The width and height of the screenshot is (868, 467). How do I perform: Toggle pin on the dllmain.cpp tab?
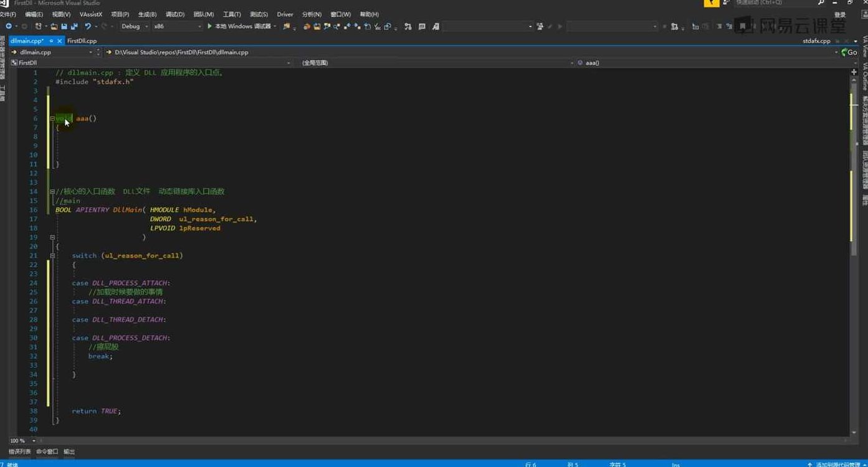click(51, 41)
